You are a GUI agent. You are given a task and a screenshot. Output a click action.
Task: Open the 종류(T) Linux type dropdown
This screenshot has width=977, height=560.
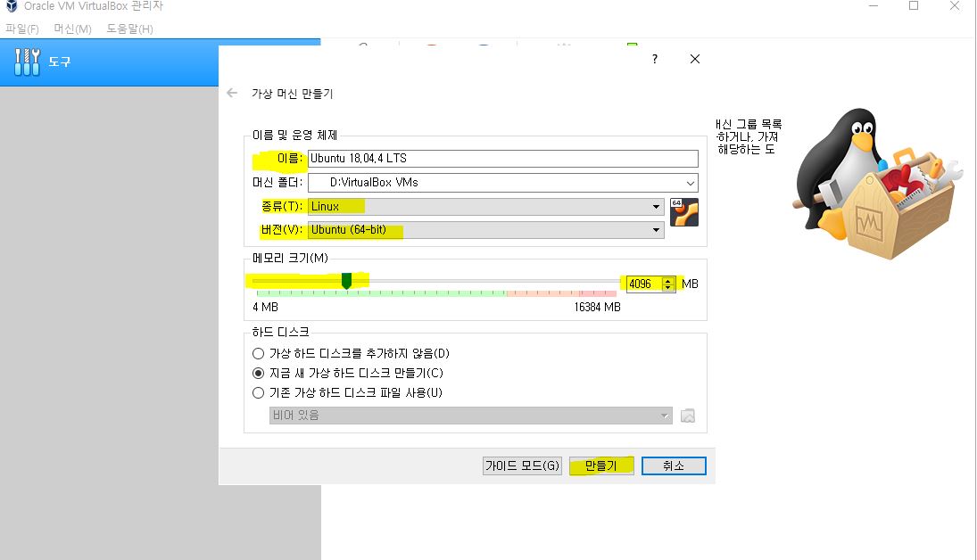pyautogui.click(x=486, y=206)
